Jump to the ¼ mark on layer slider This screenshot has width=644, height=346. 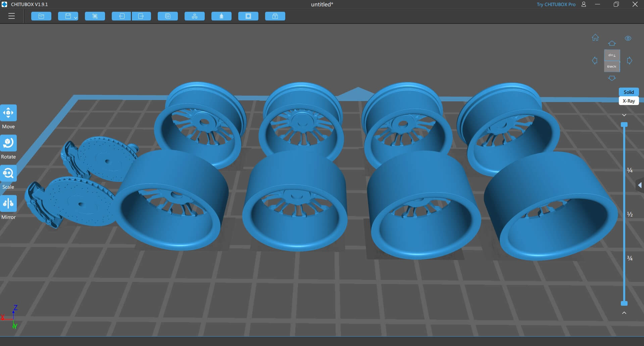[x=630, y=170]
